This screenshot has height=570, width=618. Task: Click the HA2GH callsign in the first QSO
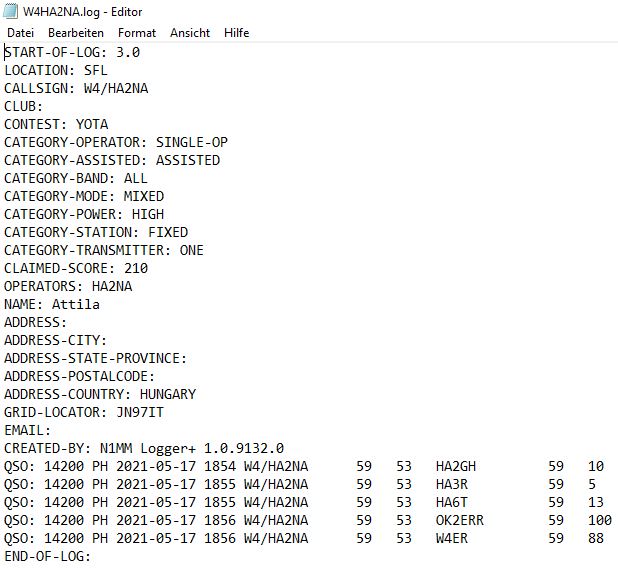tap(456, 466)
